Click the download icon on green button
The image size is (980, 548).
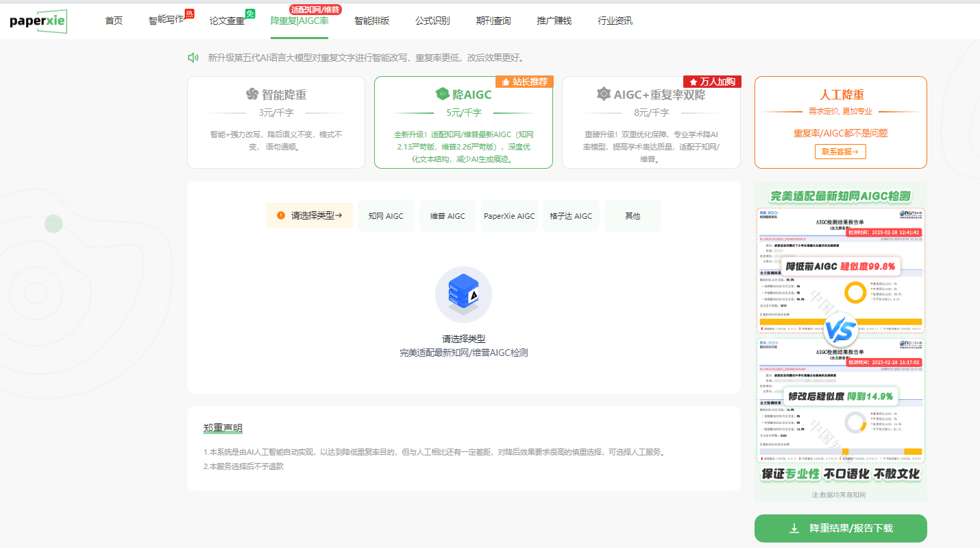pos(794,528)
